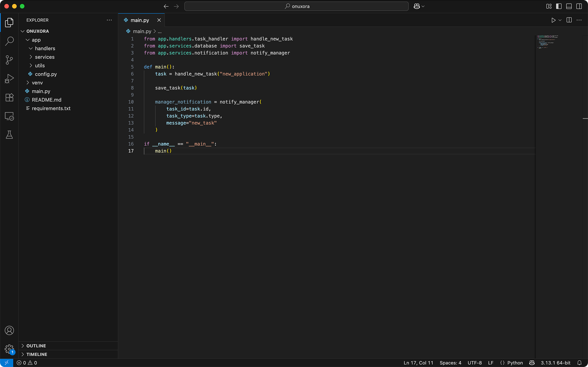Click the def main() line

coord(159,67)
